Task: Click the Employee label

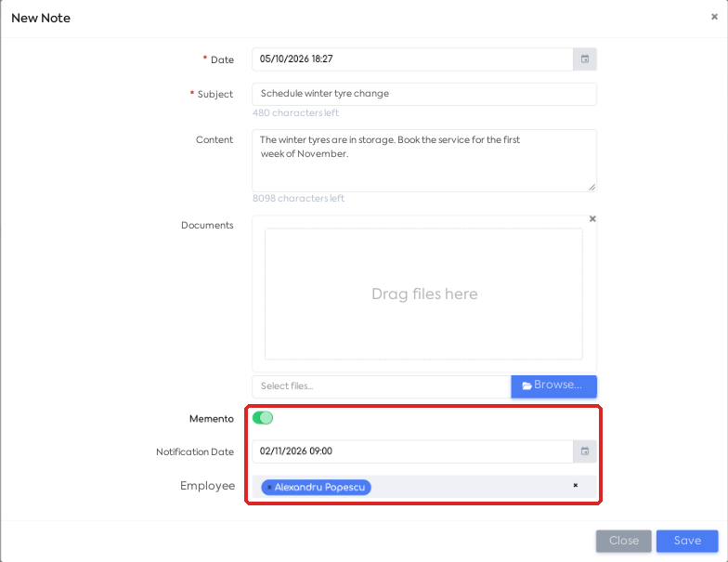Action: point(208,486)
